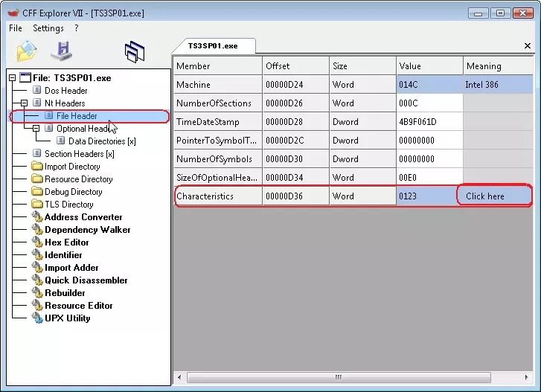Open Section Headers [x] in the tree
Viewport: 541px width, 392px height.
(x=80, y=154)
